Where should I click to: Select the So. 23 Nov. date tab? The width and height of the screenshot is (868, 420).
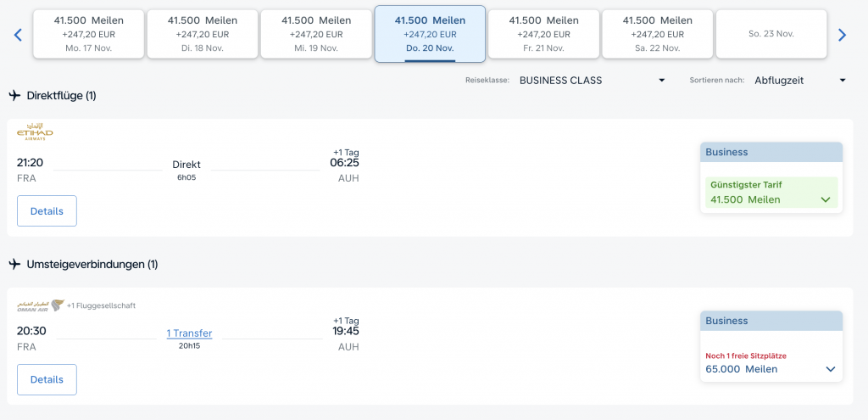coord(771,34)
